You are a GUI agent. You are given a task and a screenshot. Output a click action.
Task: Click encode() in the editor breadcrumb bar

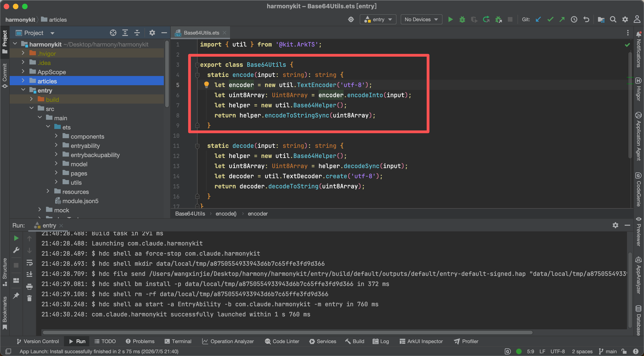click(x=226, y=213)
